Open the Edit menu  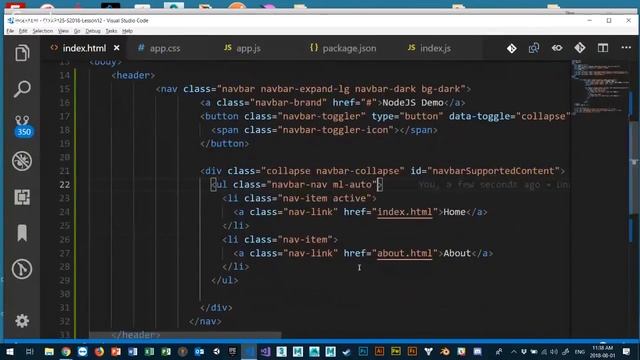point(23,31)
